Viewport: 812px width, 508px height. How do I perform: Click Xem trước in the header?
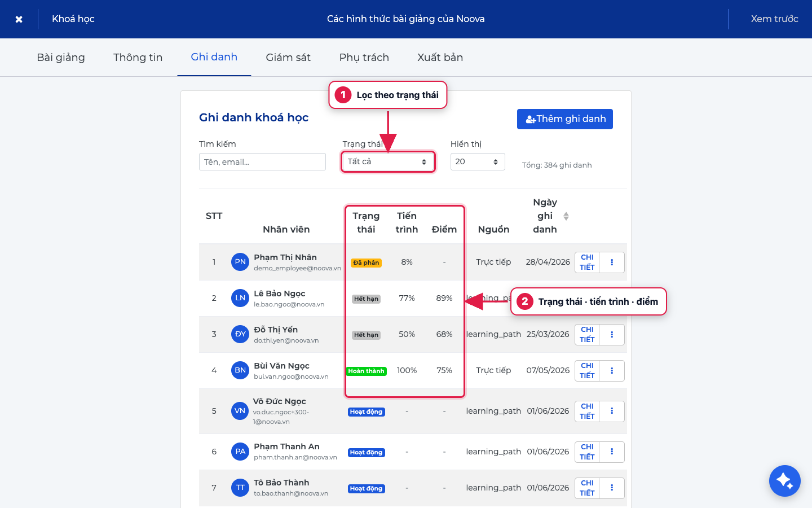click(775, 19)
